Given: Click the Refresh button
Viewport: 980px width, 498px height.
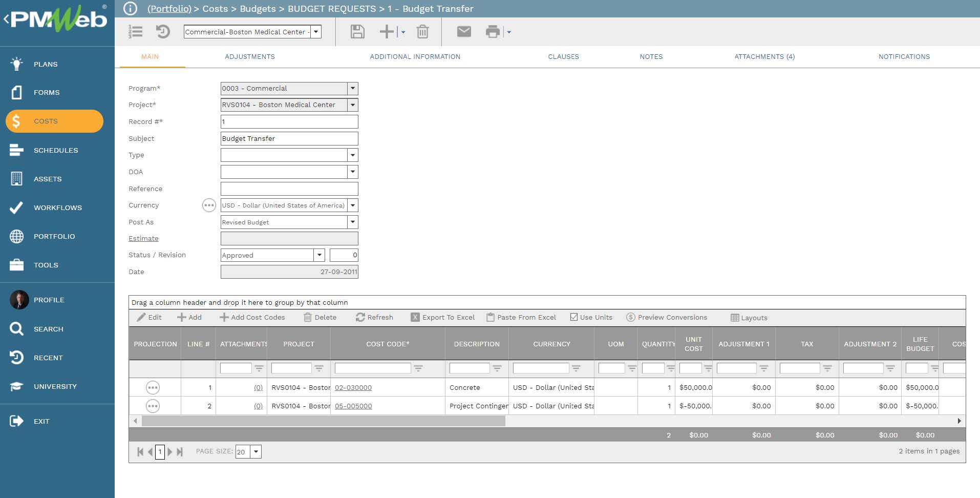Looking at the screenshot, I should coord(375,317).
